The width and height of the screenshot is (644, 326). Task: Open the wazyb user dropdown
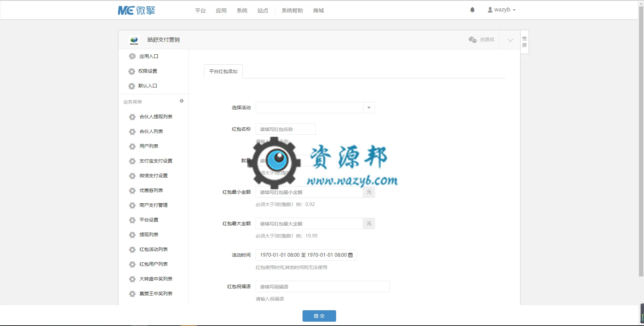[x=501, y=10]
